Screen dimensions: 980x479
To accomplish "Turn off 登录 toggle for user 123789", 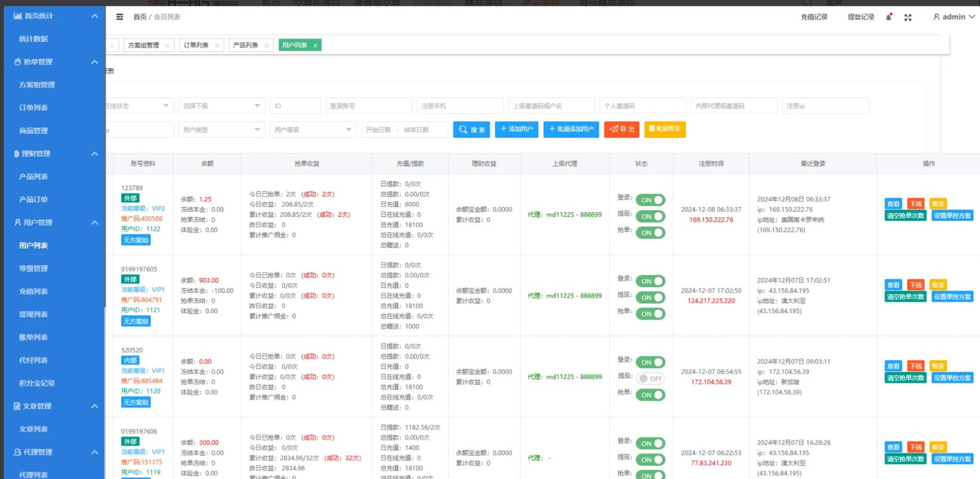I will point(650,200).
